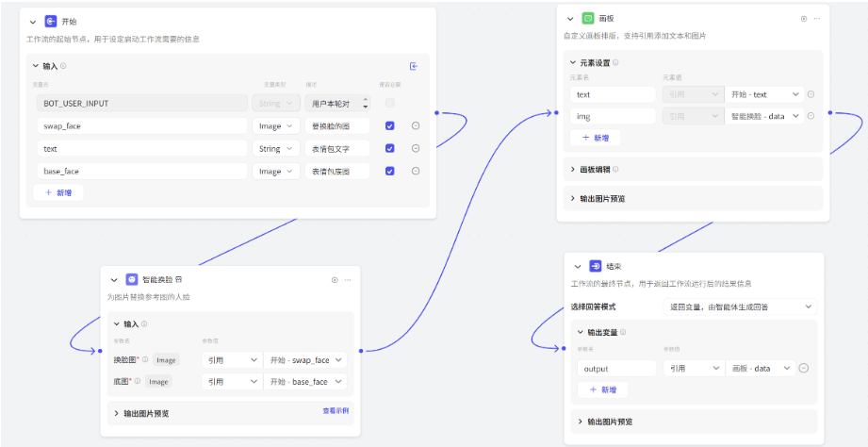Click 新增 button in 开始 node

(x=58, y=192)
